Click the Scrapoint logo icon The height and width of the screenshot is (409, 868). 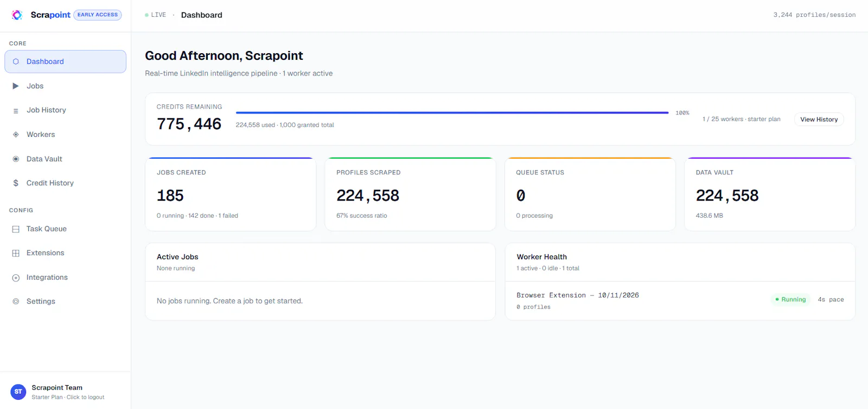(x=17, y=15)
